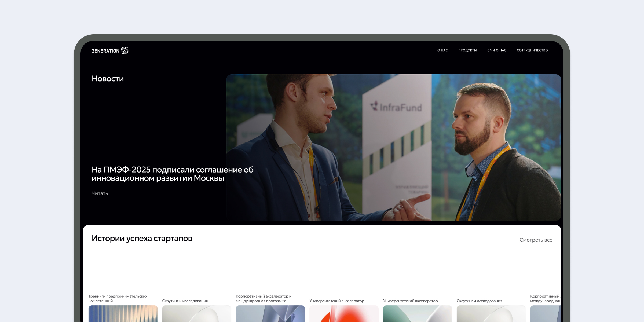Click the Тренинги предпринимательских компетенций label
644x322 pixels.
(118, 298)
